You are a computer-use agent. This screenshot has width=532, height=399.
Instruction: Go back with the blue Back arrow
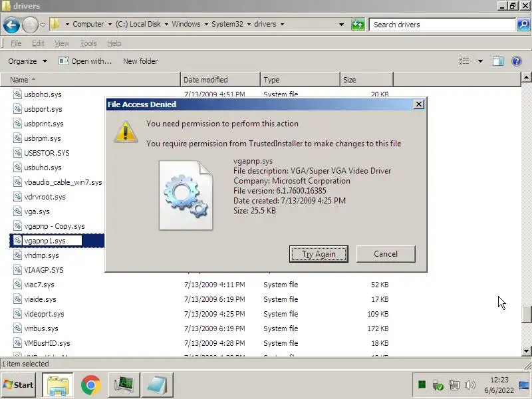[11, 25]
